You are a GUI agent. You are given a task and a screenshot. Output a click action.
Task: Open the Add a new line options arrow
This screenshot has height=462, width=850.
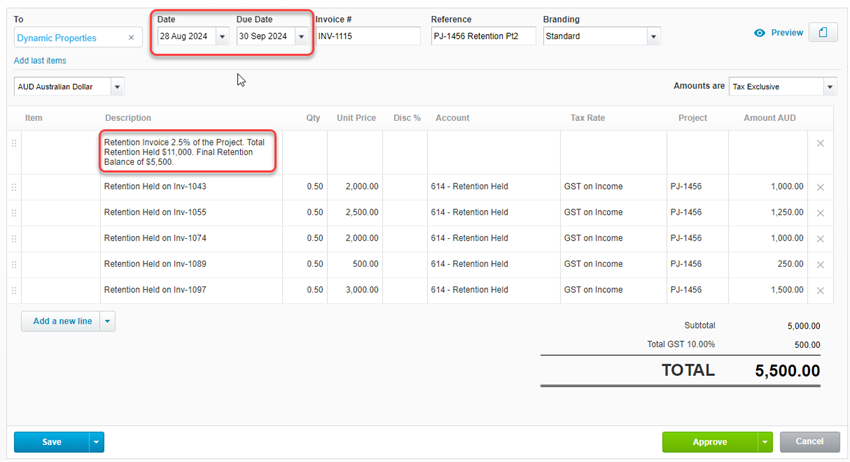click(x=107, y=321)
